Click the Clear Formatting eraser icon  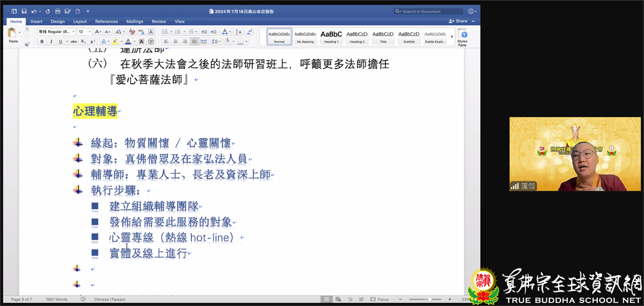(x=132, y=32)
